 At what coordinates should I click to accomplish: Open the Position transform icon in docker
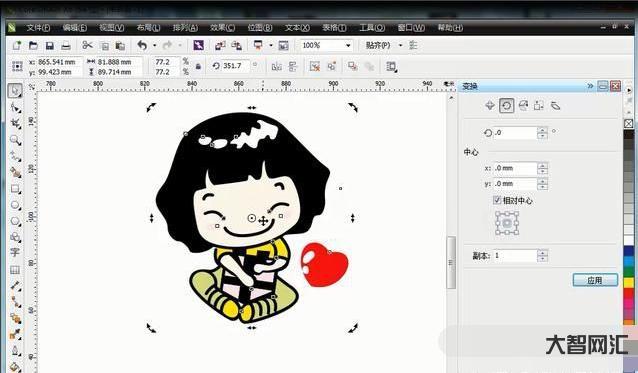coord(490,106)
